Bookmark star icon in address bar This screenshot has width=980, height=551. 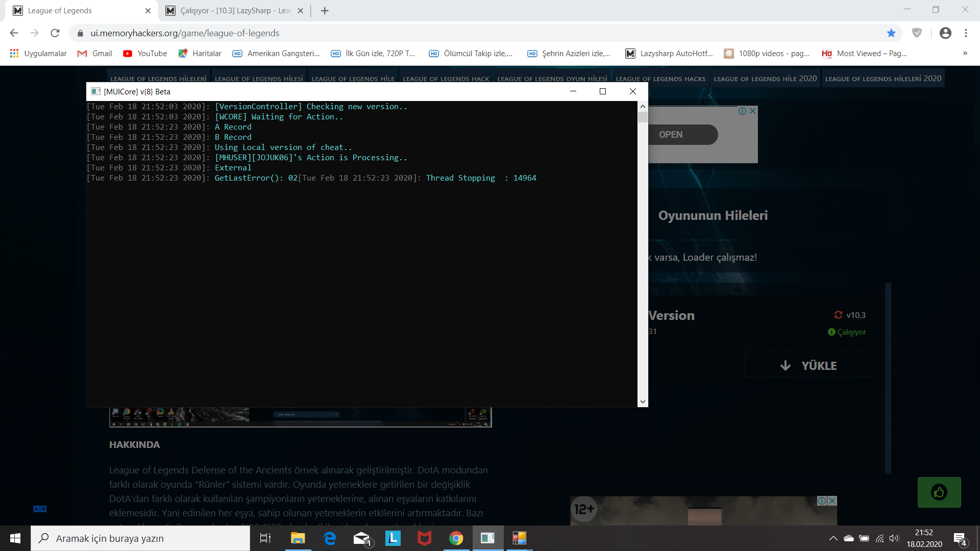tap(891, 33)
